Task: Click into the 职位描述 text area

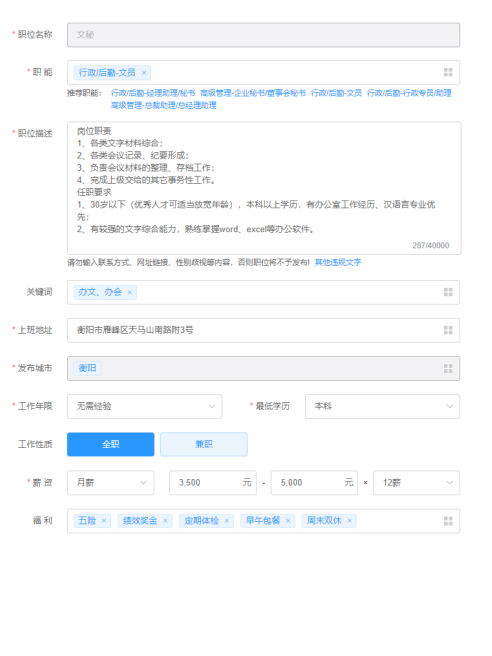Action: click(x=264, y=188)
